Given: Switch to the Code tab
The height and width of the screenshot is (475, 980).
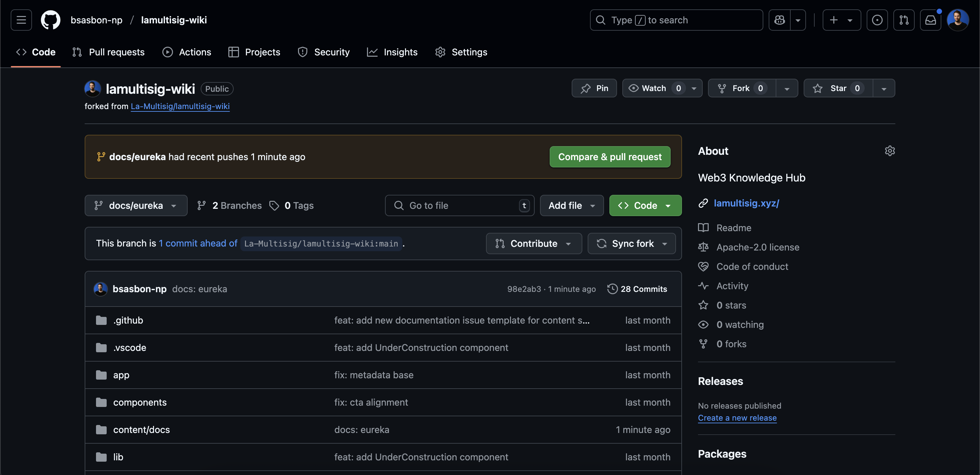Looking at the screenshot, I should point(36,52).
